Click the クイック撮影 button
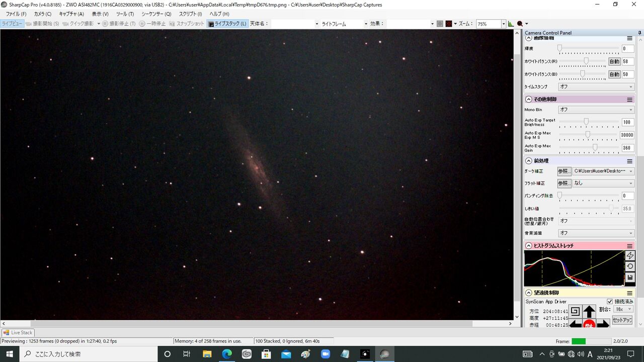The height and width of the screenshot is (362, 644). point(78,24)
